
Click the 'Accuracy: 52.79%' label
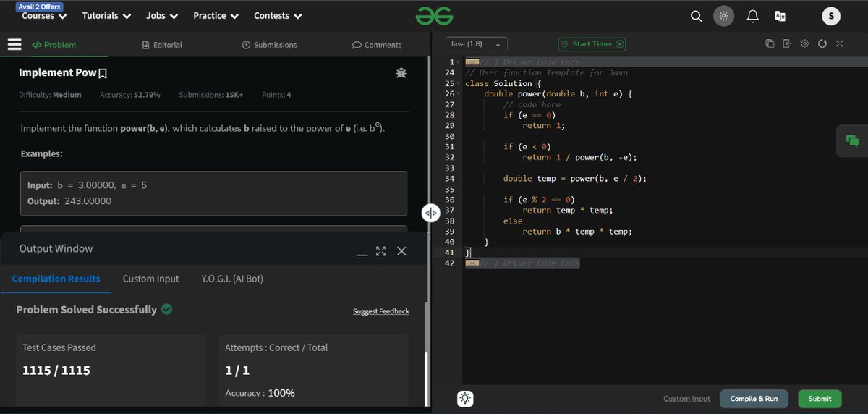[130, 95]
